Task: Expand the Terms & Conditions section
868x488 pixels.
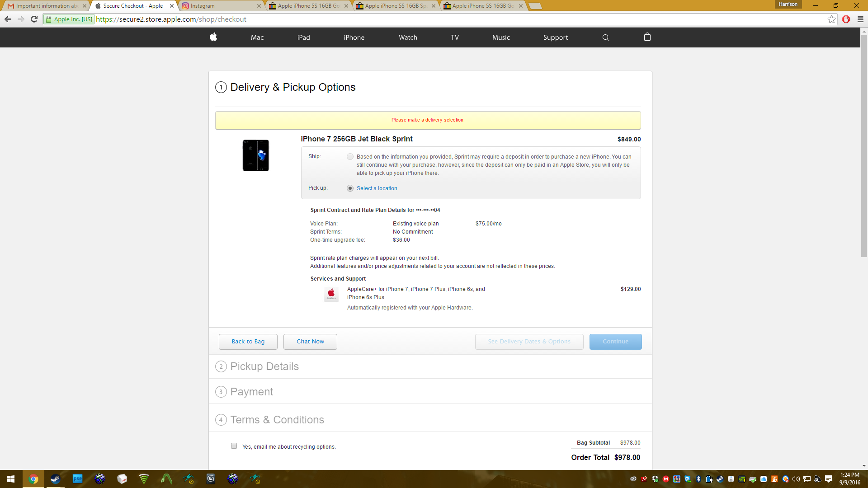Action: pyautogui.click(x=277, y=420)
